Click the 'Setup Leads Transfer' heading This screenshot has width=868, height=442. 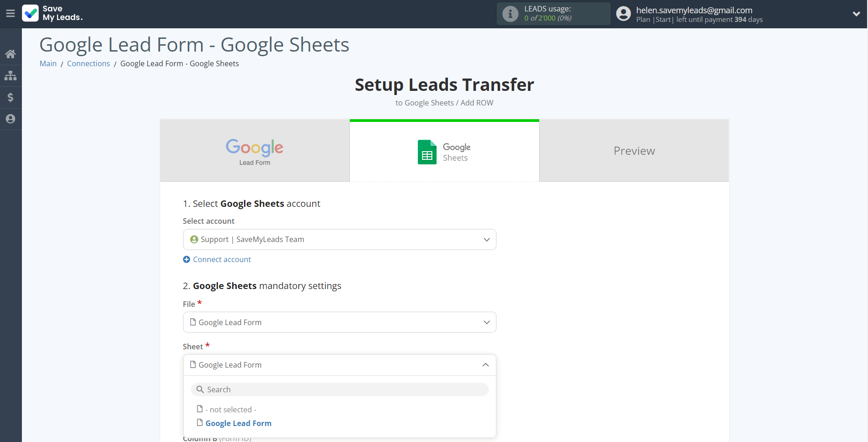444,85
